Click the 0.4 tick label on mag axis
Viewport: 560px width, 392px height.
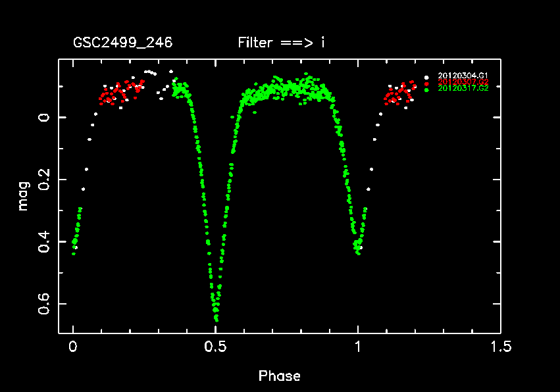tap(43, 241)
